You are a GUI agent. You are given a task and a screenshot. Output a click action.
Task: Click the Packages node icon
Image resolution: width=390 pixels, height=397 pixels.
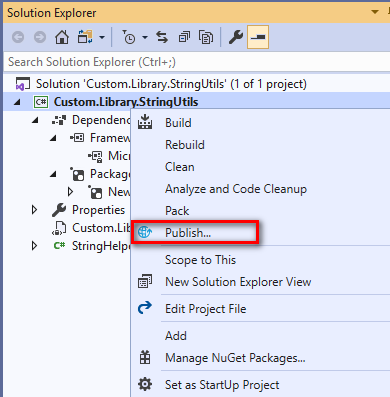tap(77, 174)
